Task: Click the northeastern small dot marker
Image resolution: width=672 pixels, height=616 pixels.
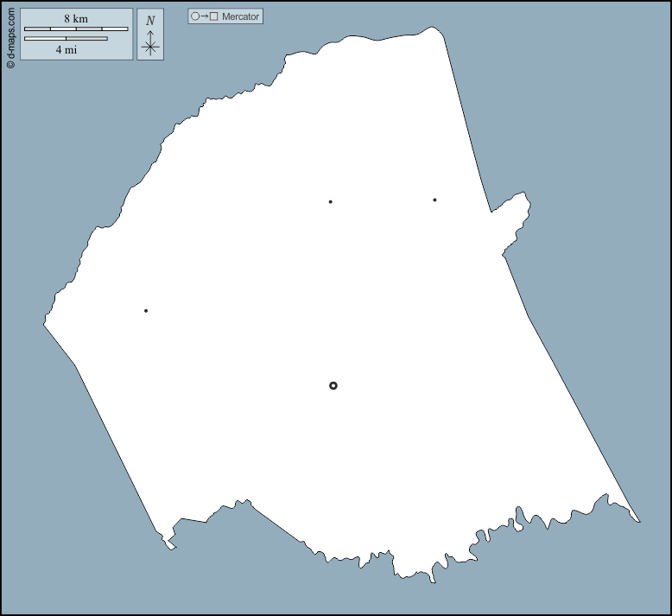Action: click(434, 200)
